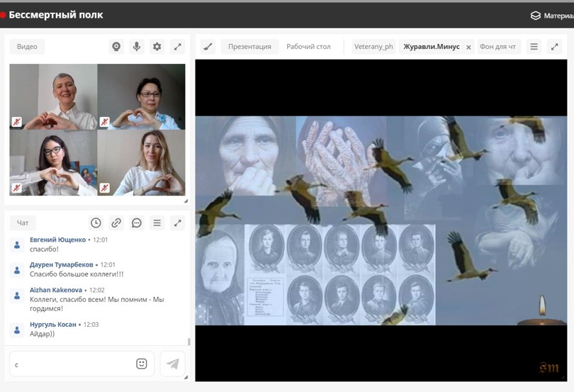Expand the presentation area to fullscreen
This screenshot has height=392, width=574.
tap(554, 47)
